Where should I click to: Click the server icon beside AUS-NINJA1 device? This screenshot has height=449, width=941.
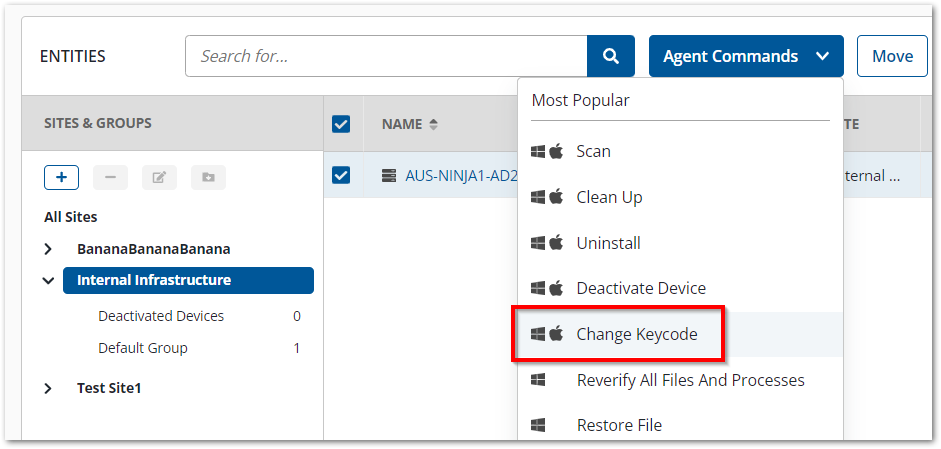tap(389, 175)
